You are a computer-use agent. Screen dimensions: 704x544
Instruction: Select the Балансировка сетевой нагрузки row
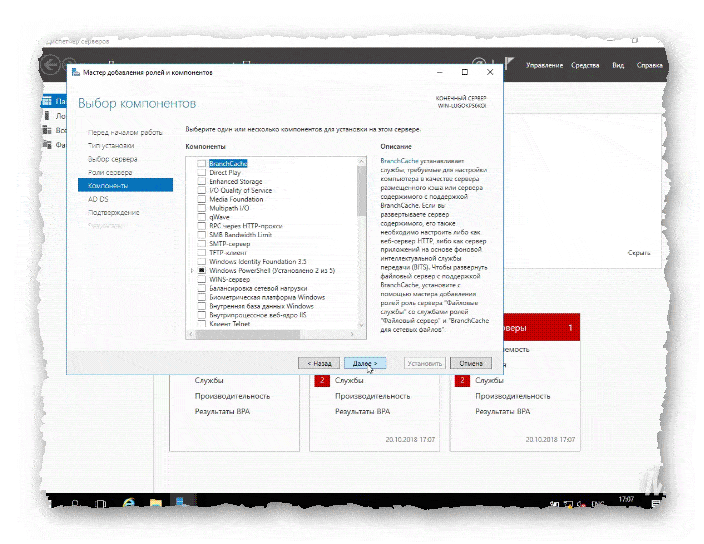pos(258,288)
